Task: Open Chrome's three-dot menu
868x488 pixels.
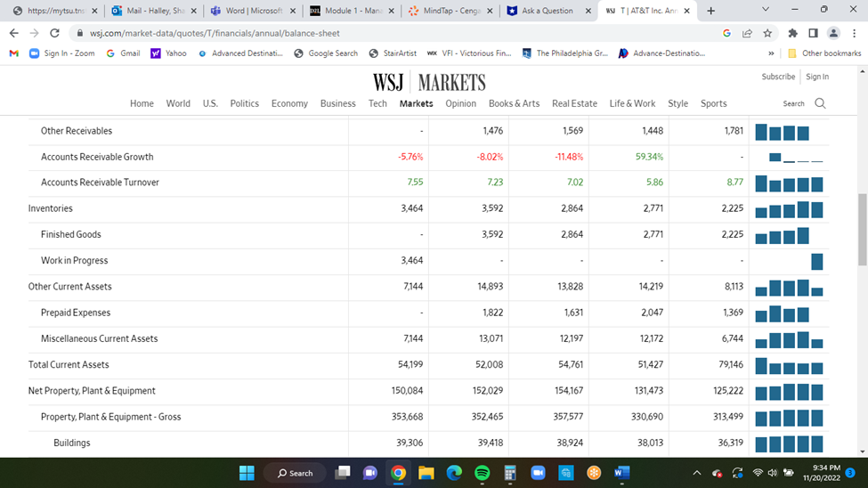Action: [x=854, y=33]
